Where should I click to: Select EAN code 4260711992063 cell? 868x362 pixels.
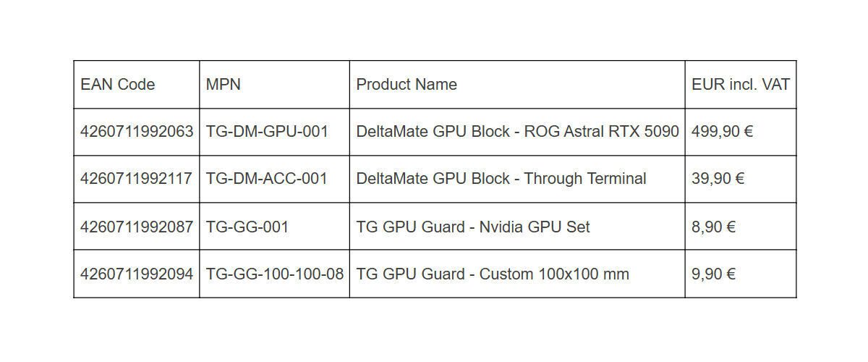coord(137,132)
